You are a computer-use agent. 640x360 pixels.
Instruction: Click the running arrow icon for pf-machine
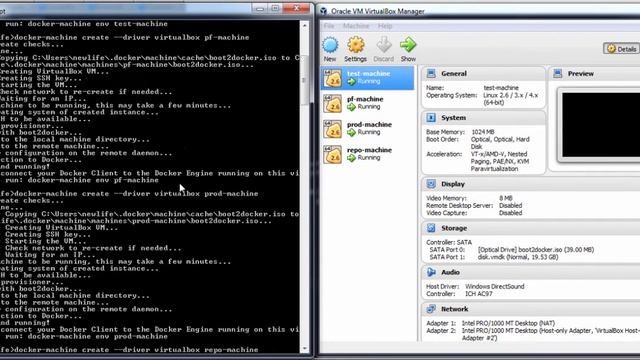351,107
